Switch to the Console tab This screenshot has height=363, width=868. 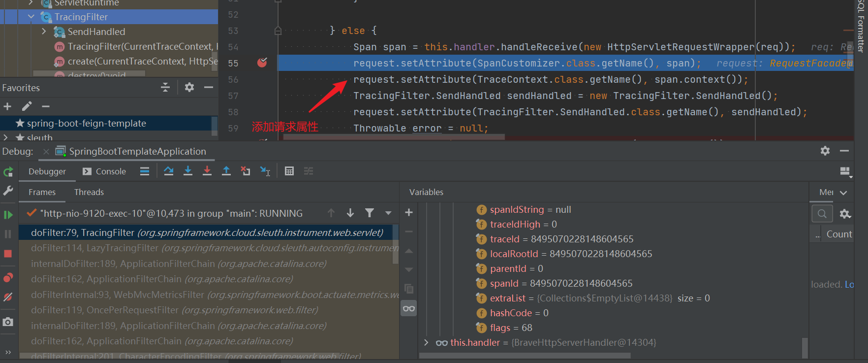(x=104, y=171)
